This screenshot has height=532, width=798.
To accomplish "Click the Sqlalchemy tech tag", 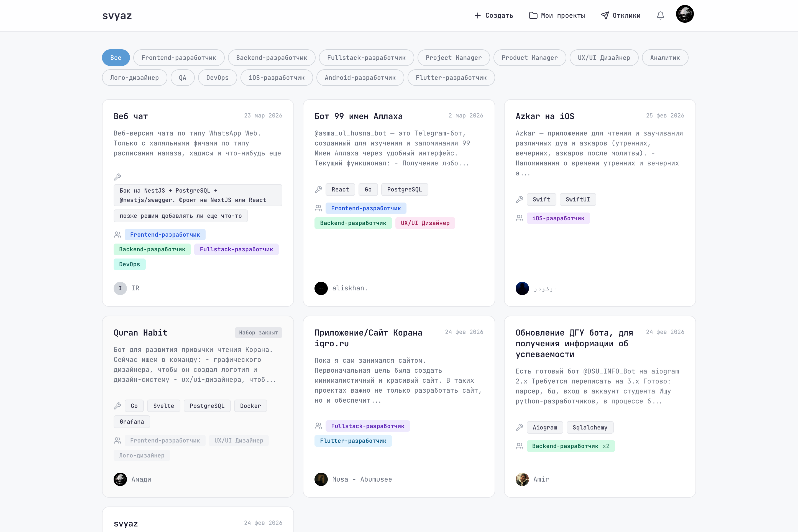I will [590, 428].
